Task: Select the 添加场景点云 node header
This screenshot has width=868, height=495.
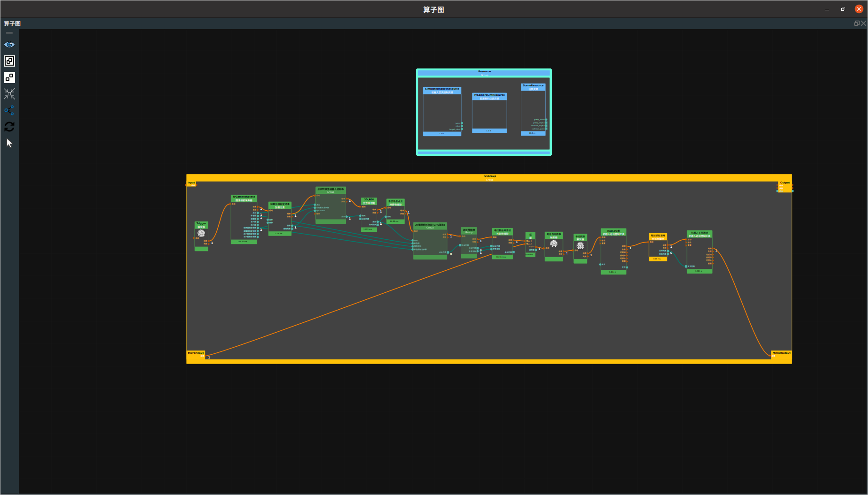Action: coord(395,203)
